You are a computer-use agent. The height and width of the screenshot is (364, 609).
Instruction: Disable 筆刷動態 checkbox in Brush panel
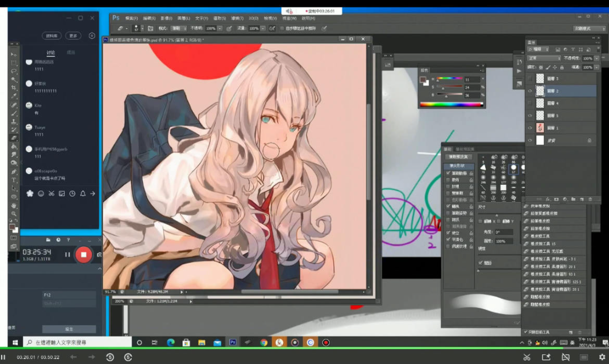click(x=448, y=173)
